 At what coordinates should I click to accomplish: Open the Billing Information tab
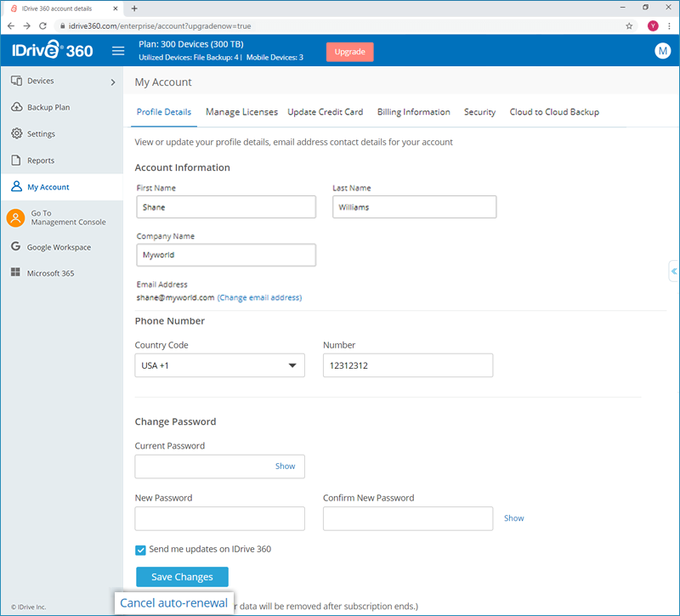pos(413,112)
